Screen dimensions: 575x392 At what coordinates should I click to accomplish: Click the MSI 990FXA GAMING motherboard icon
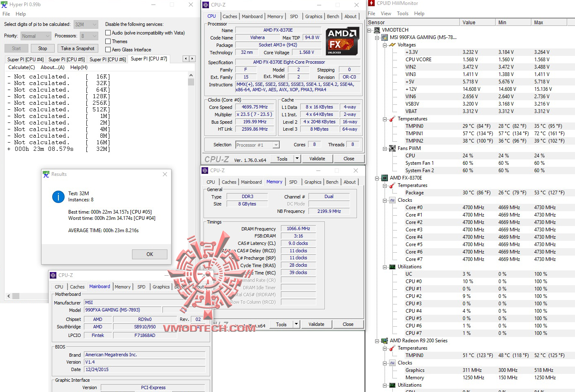[x=385, y=37]
